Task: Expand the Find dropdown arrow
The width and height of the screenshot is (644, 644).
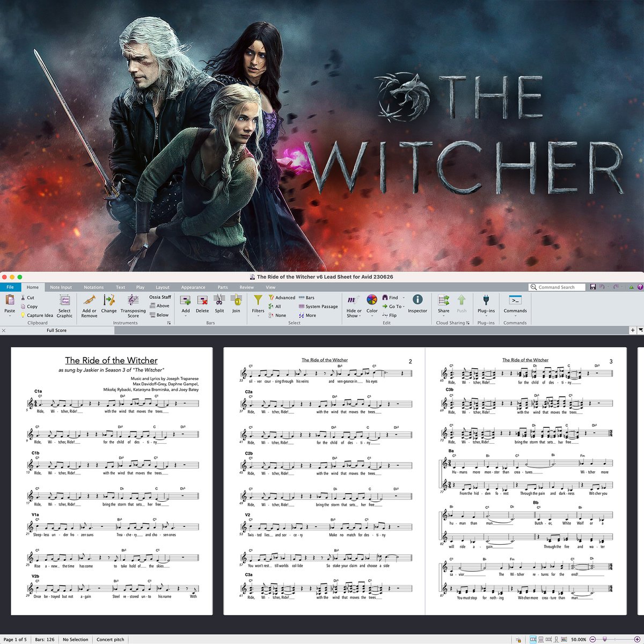Action: coord(404,297)
